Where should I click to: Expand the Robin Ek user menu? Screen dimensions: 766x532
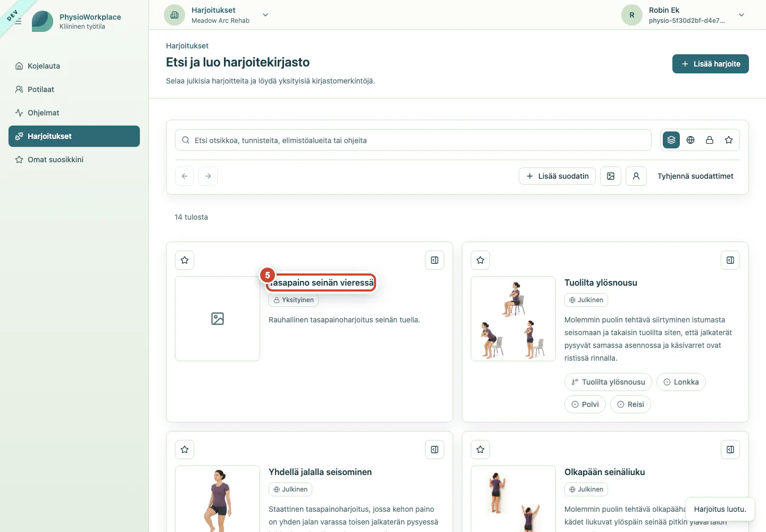point(742,15)
